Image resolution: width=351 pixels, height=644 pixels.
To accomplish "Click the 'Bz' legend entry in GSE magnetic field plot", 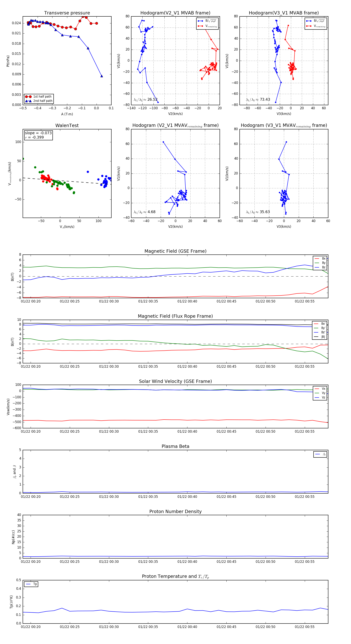I will pyautogui.click(x=320, y=267).
